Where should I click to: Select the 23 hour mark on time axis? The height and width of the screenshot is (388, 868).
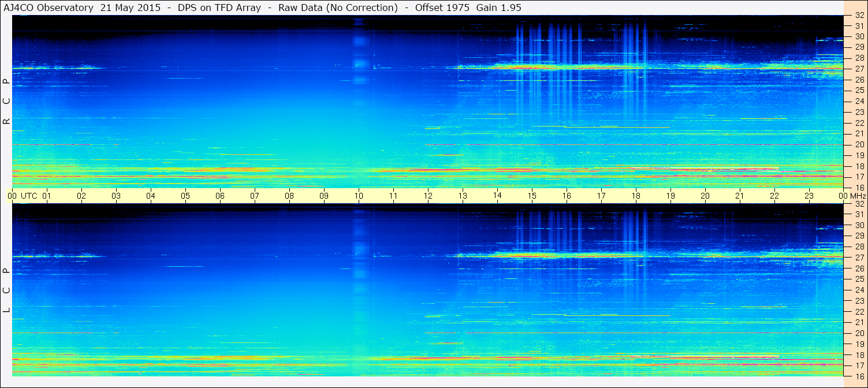pyautogui.click(x=809, y=196)
